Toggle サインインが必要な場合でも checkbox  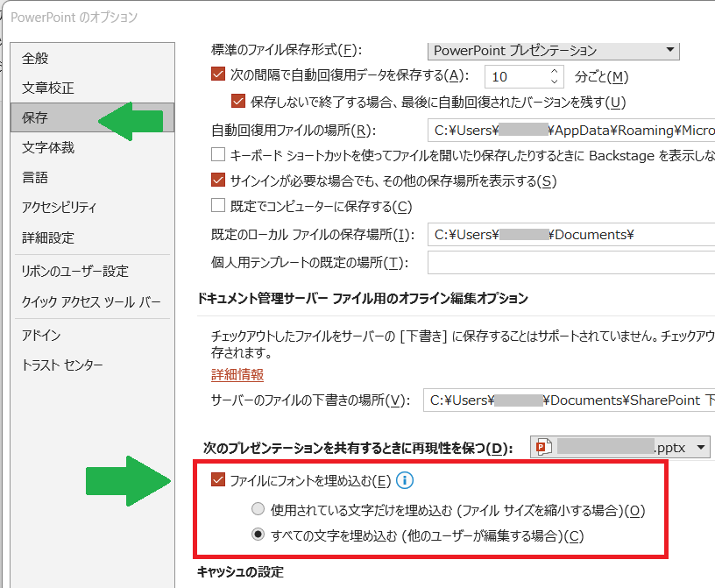point(218,181)
